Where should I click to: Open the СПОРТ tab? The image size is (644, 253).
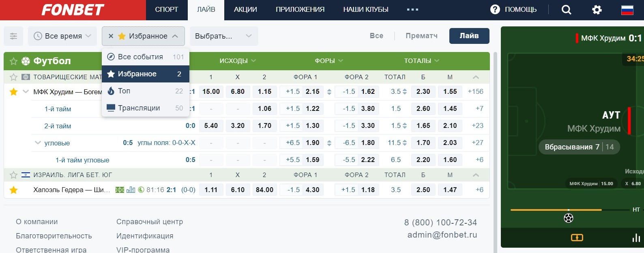[167, 10]
